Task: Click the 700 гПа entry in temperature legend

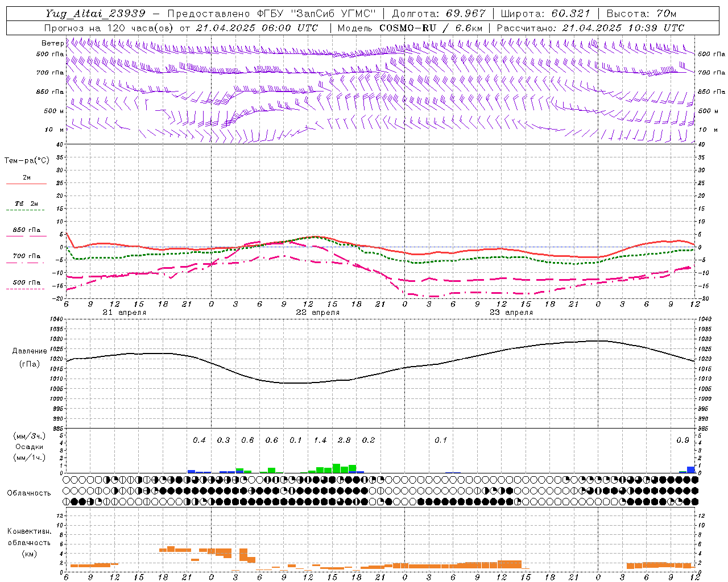Action: 27,256
